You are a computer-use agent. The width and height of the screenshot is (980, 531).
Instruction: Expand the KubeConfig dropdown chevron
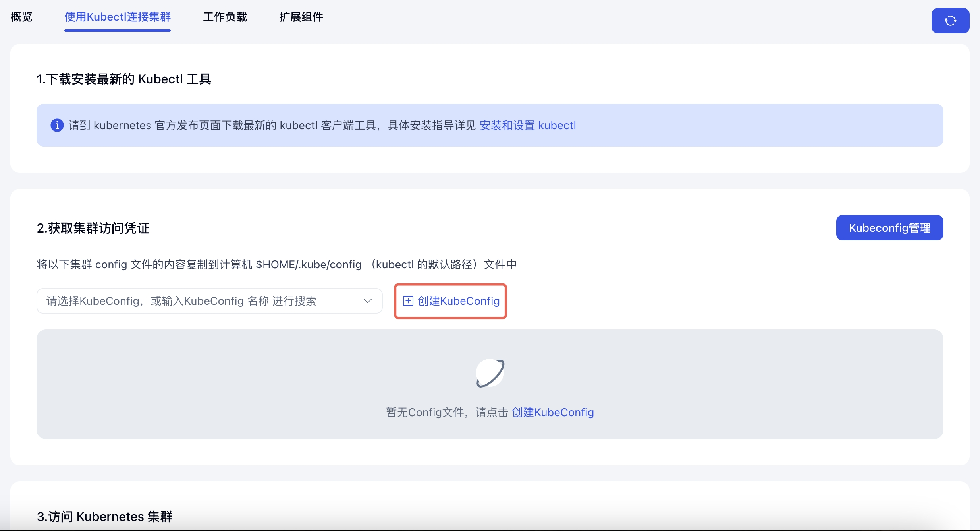coord(367,301)
